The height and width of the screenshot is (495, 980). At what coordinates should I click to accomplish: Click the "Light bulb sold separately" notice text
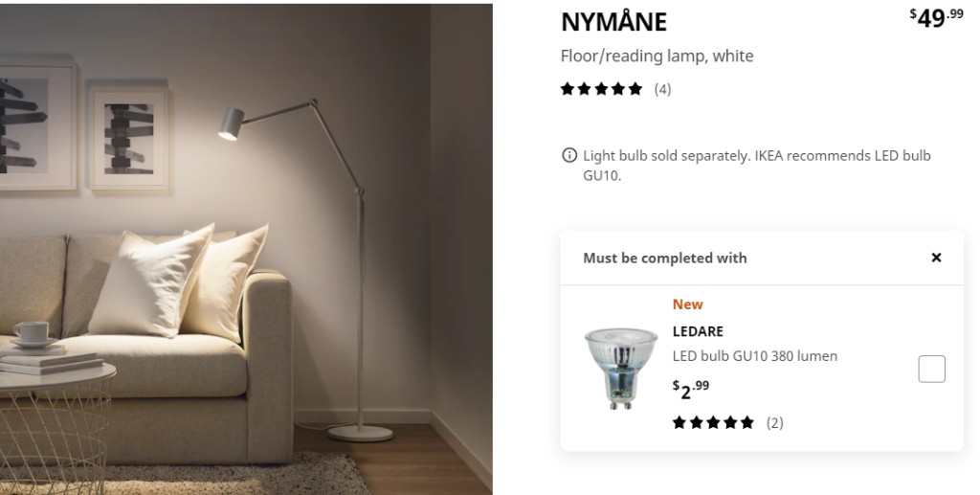tap(756, 165)
